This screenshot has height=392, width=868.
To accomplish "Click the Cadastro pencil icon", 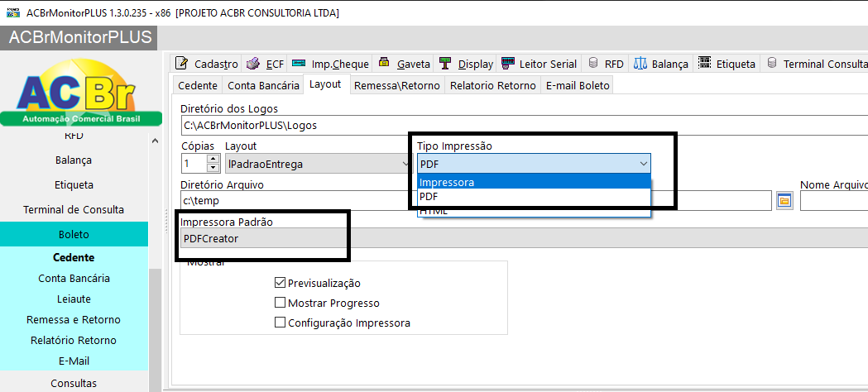I will coord(181,63).
